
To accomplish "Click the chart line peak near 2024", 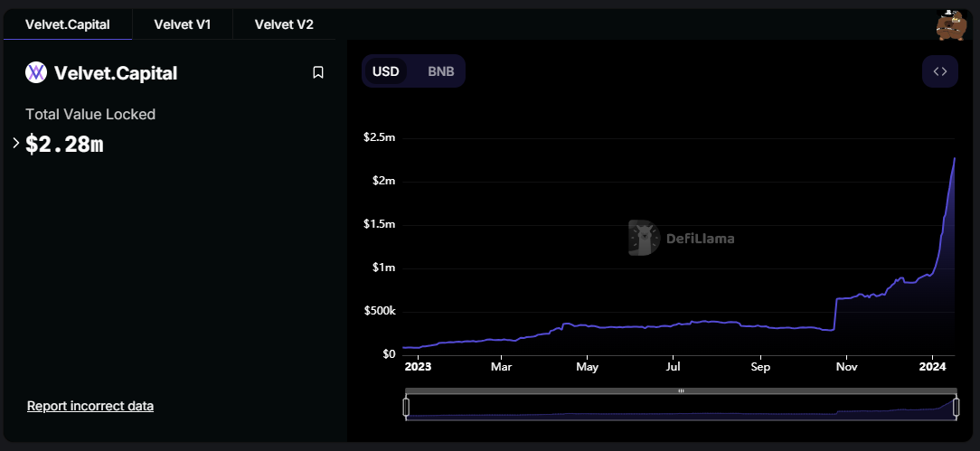I will coord(955,159).
